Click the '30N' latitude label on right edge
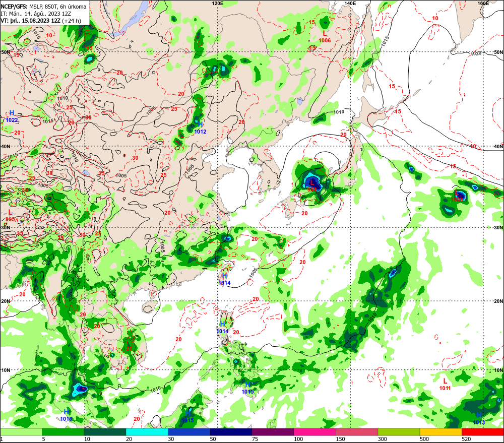The width and height of the screenshot is (504, 443). click(498, 228)
